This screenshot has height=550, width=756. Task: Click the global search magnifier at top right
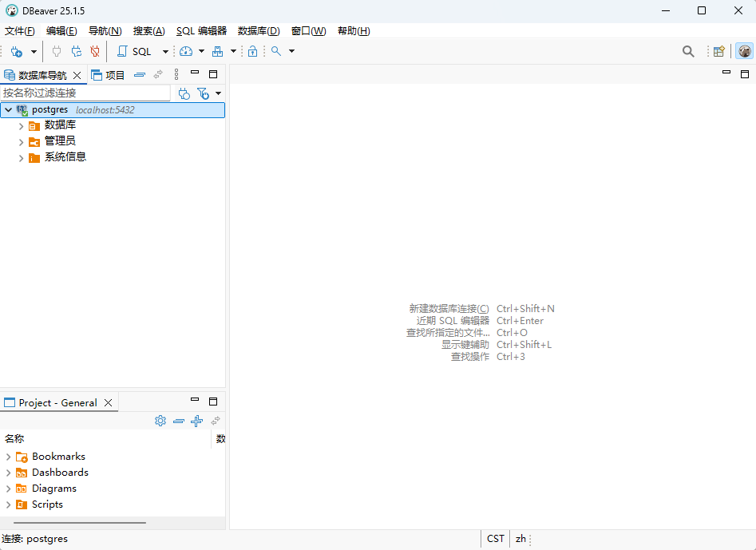click(x=688, y=52)
